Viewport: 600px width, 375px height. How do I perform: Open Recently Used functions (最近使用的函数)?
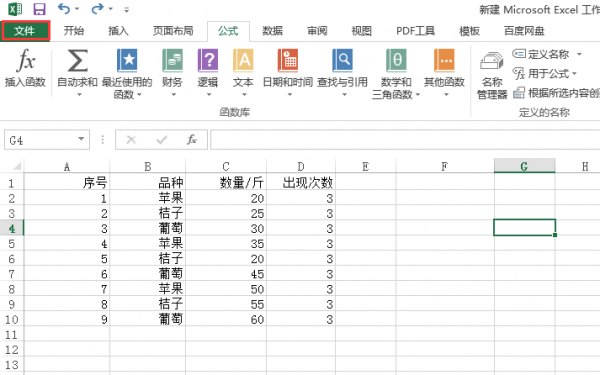coord(127,73)
